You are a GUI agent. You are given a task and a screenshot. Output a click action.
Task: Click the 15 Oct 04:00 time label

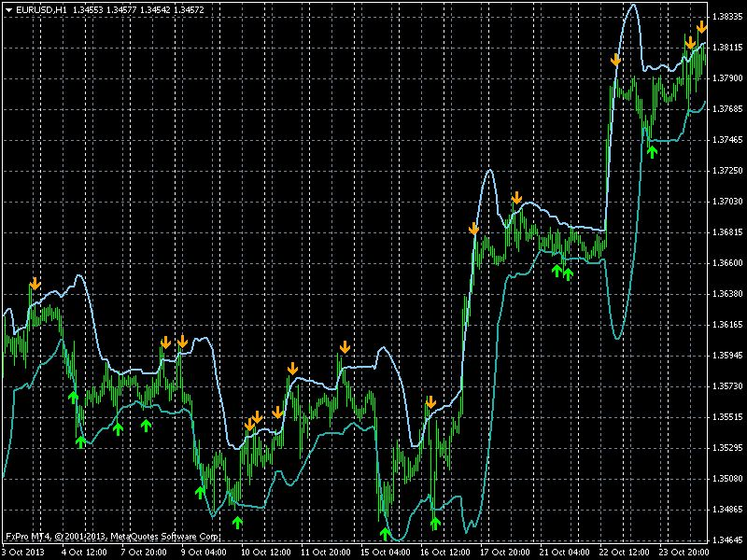tap(386, 553)
